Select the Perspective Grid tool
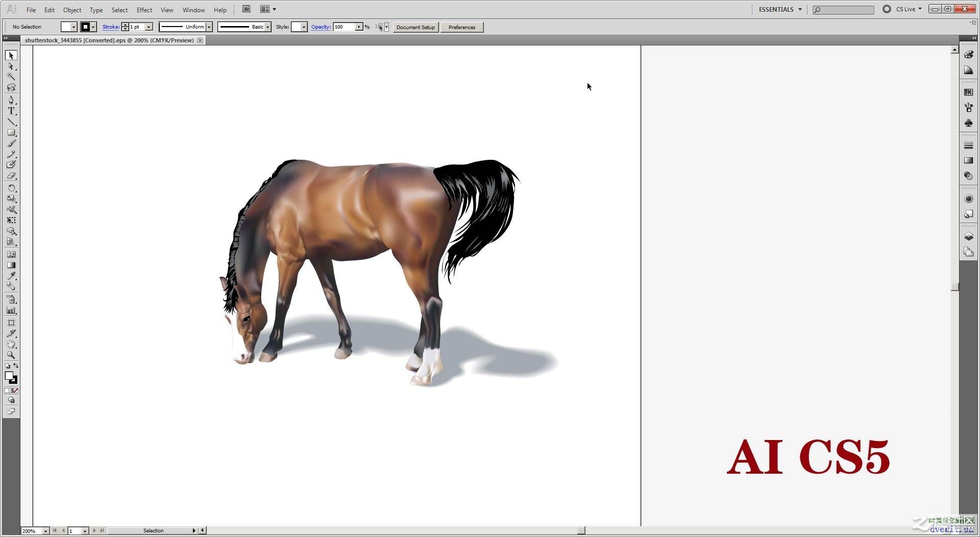 tap(11, 242)
